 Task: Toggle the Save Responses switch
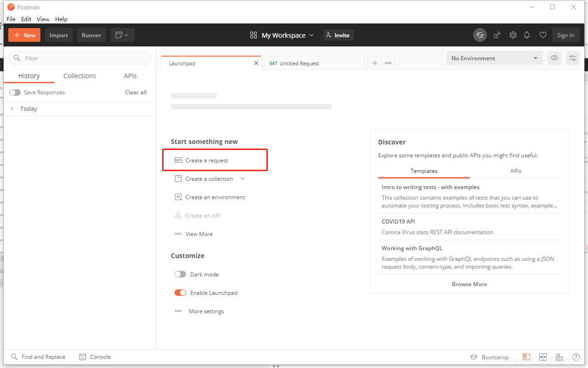tap(15, 92)
